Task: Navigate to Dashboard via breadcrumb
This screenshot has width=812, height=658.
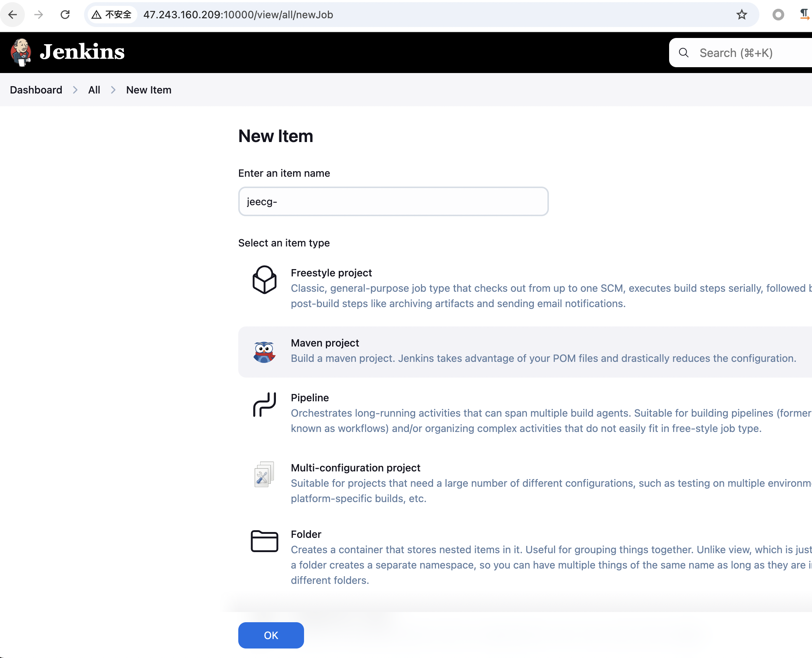Action: [x=36, y=90]
